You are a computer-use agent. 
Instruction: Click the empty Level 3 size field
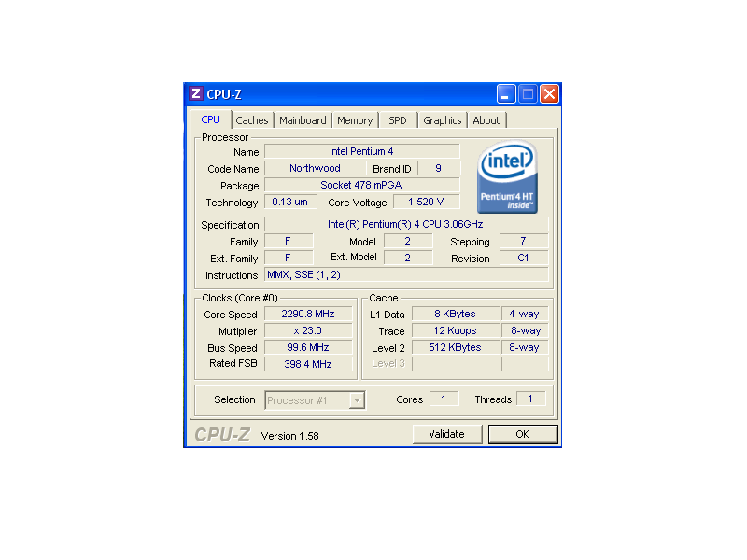(456, 364)
